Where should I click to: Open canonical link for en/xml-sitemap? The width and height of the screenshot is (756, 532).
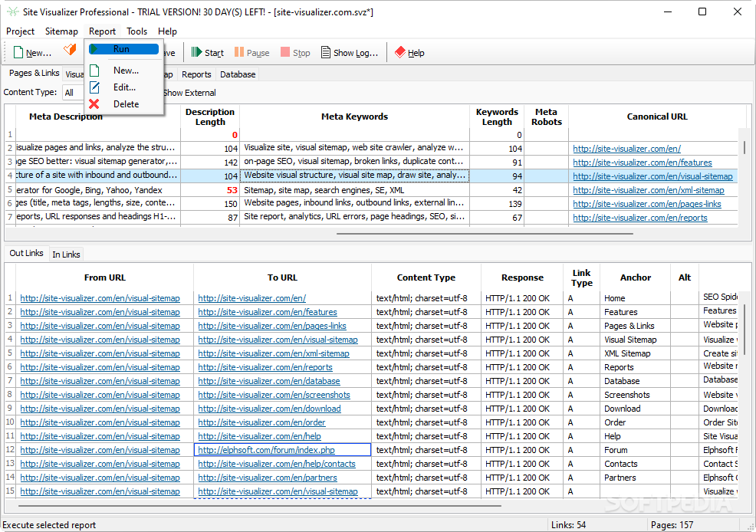point(649,190)
